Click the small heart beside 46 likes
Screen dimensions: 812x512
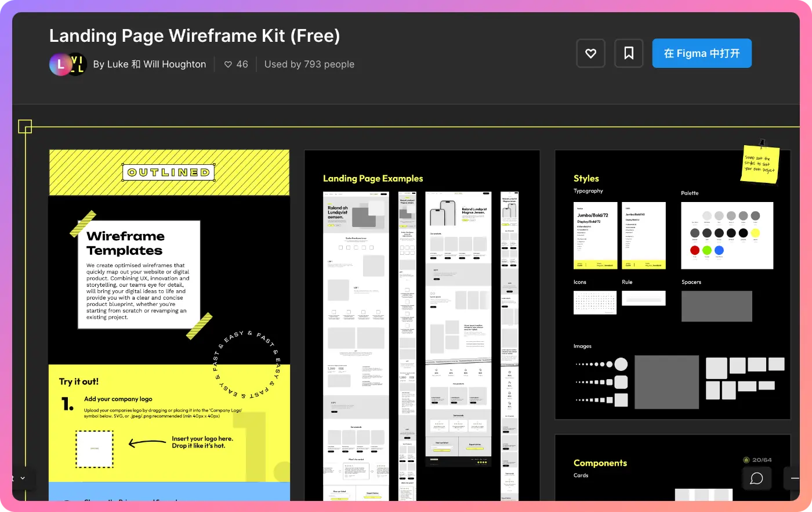[x=228, y=64]
